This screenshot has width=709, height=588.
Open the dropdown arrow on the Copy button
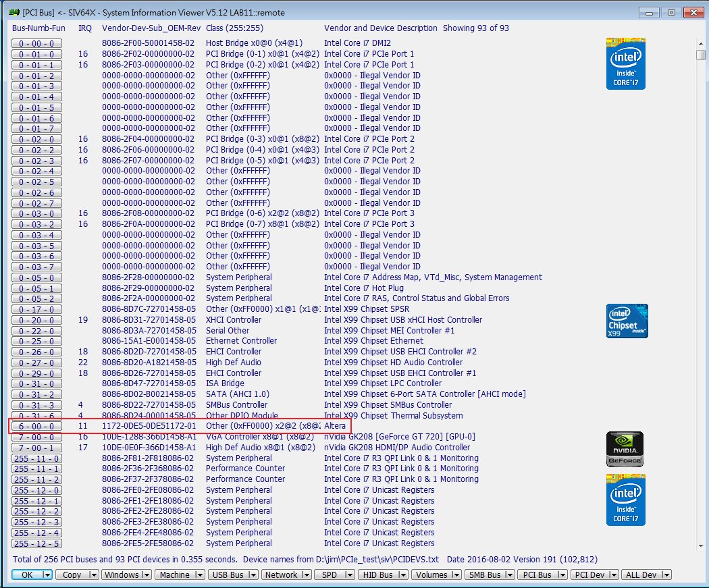coord(93,574)
